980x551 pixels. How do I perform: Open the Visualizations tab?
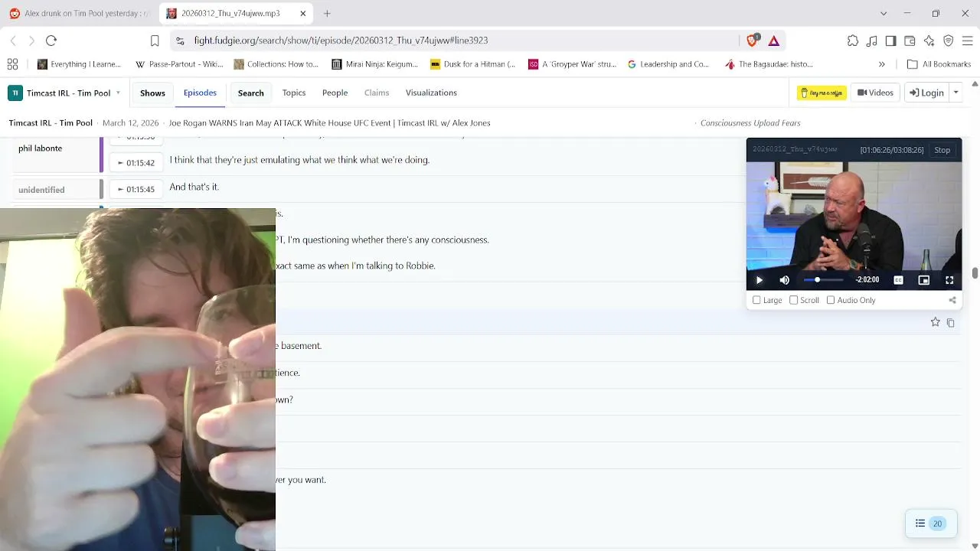click(x=431, y=93)
